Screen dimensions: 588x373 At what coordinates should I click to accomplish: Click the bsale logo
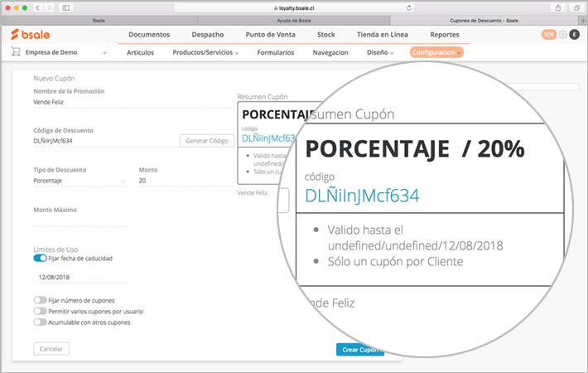click(x=31, y=35)
